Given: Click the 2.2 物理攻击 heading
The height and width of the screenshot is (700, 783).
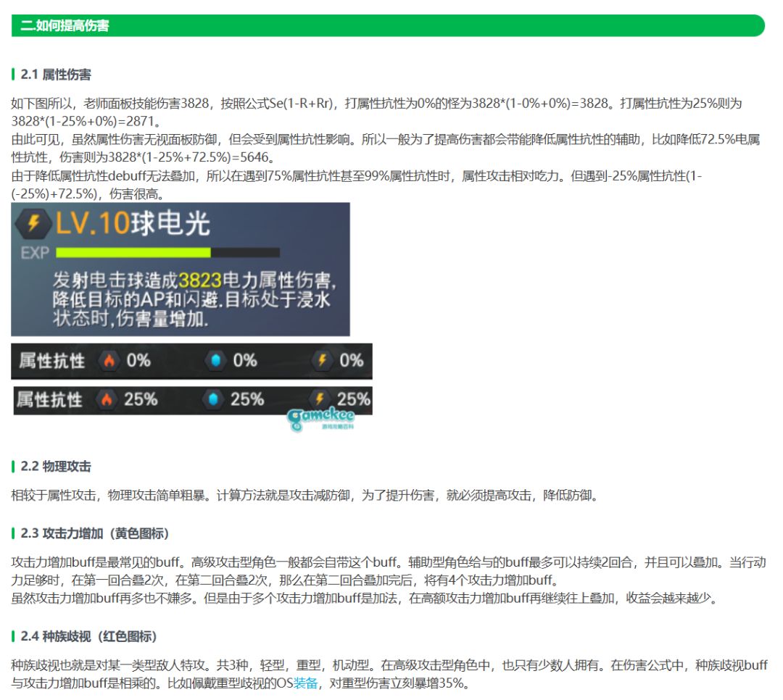Looking at the screenshot, I should [56, 467].
